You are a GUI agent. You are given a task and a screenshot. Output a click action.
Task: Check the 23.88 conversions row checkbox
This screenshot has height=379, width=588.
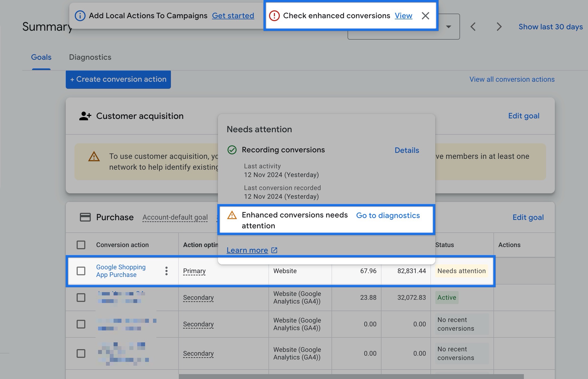point(81,298)
